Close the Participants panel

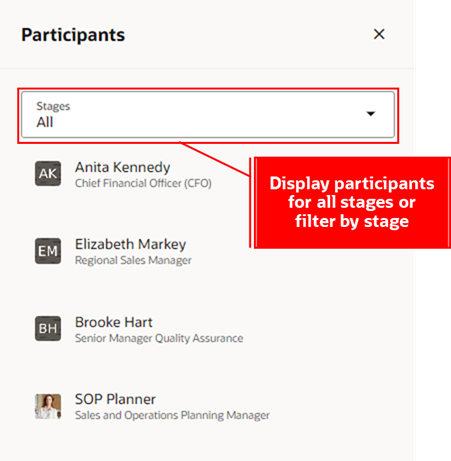[379, 34]
